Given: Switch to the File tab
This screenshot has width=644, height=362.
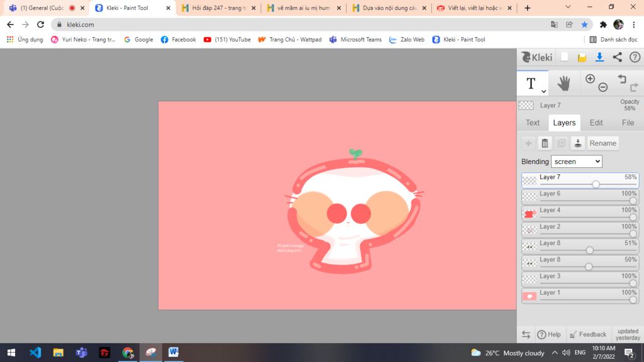Looking at the screenshot, I should [628, 123].
